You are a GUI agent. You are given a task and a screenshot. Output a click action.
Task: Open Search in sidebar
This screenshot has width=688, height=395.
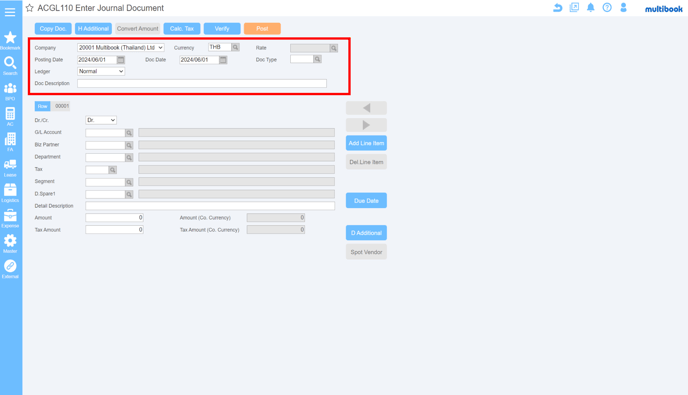click(10, 66)
